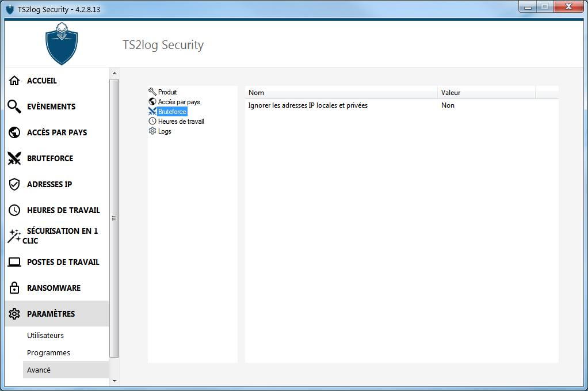Click the sidebar scrollbar up arrow
Screen dimensions: 588x391
(114, 73)
